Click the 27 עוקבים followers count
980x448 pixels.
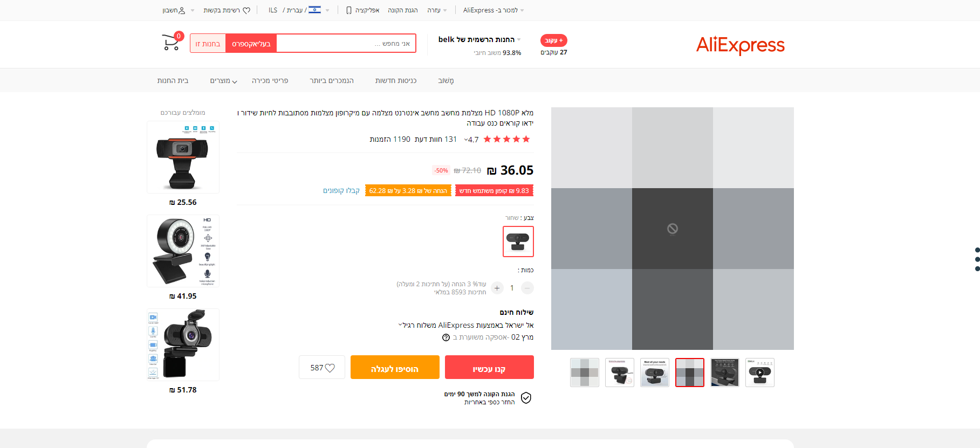pos(554,52)
